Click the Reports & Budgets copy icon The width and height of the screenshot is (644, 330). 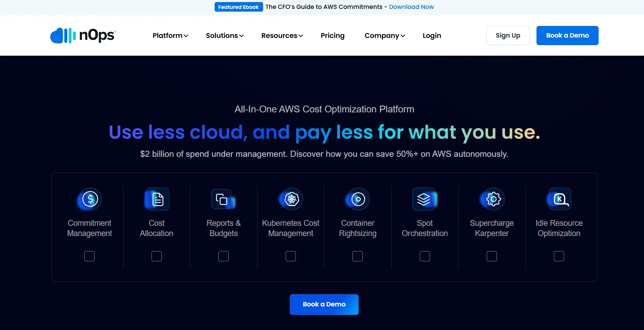coord(223,199)
